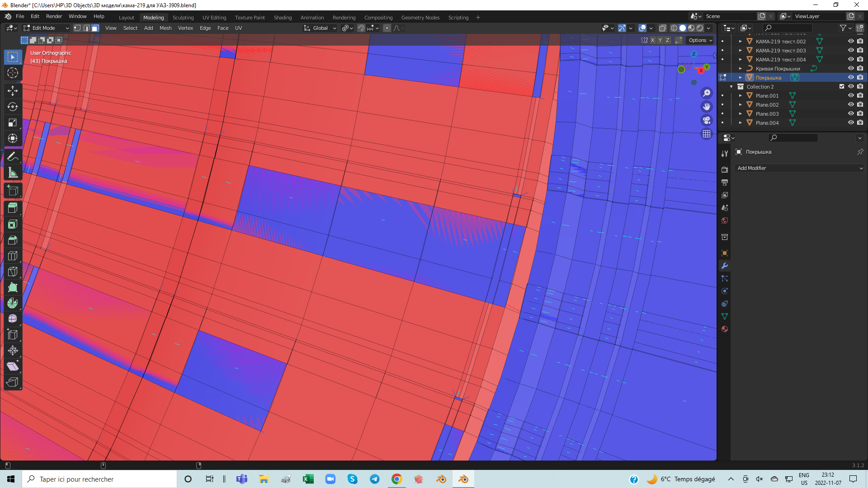
Task: Open the viewport Options button
Action: tap(700, 40)
